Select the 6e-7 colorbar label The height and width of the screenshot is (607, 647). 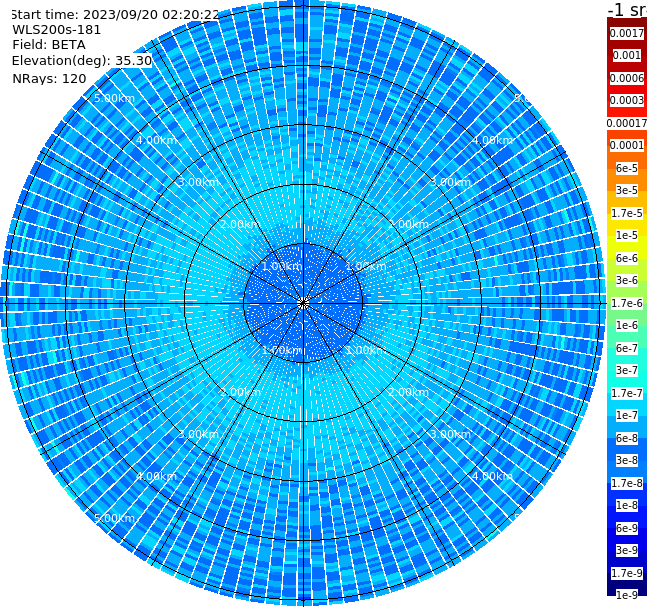coord(627,348)
